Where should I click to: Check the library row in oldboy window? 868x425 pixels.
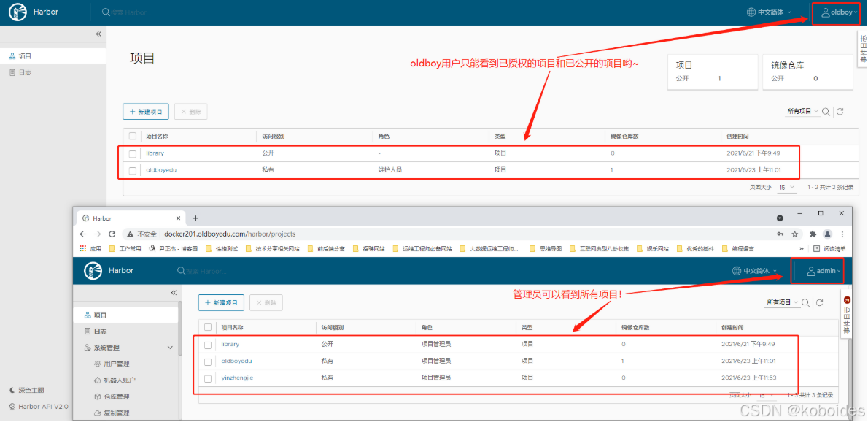[x=132, y=153]
